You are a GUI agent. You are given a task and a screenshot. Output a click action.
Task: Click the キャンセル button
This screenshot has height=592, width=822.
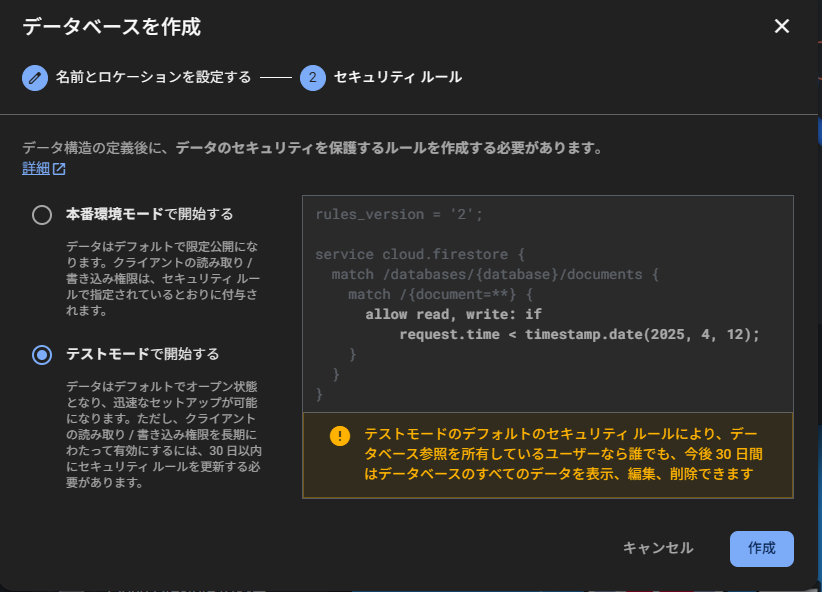click(x=658, y=548)
